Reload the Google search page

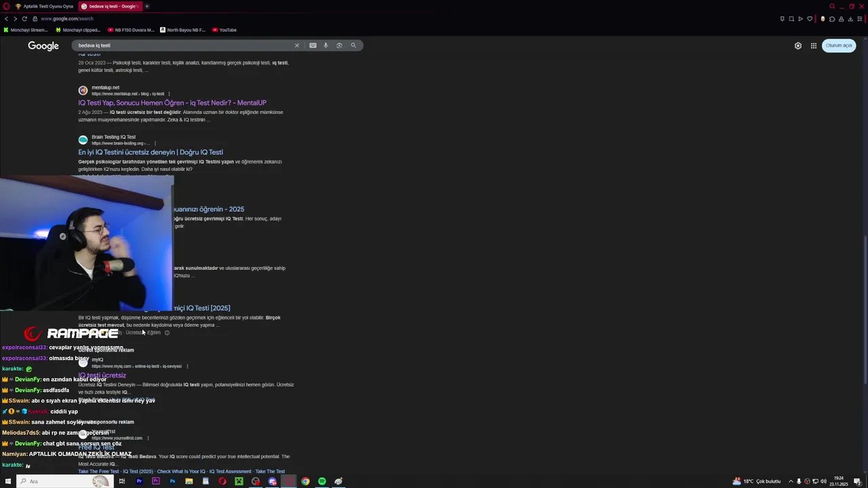pos(24,19)
